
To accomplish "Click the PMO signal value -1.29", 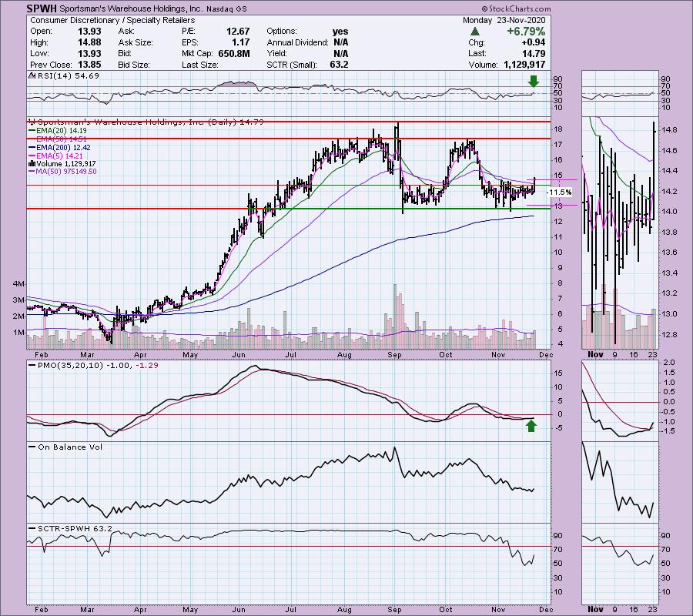I will tap(147, 366).
